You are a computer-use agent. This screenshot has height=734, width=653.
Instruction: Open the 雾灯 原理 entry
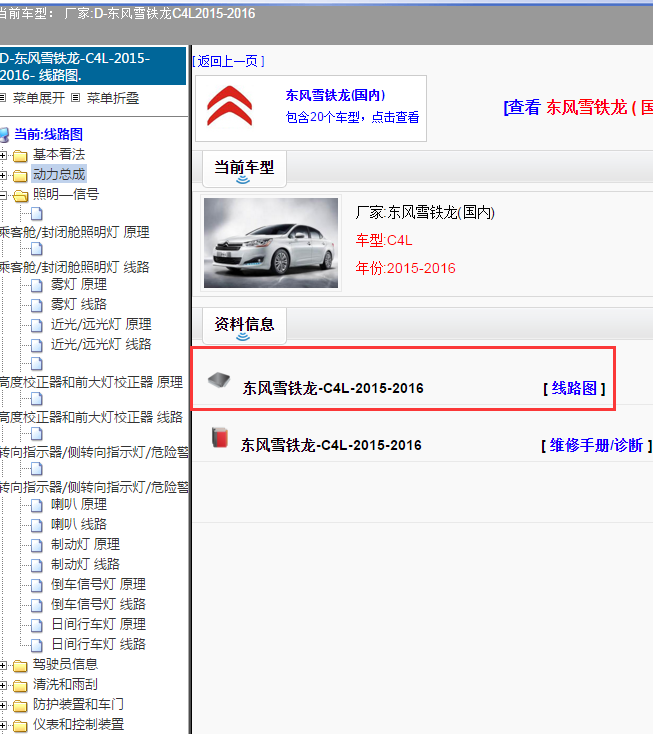coord(79,284)
